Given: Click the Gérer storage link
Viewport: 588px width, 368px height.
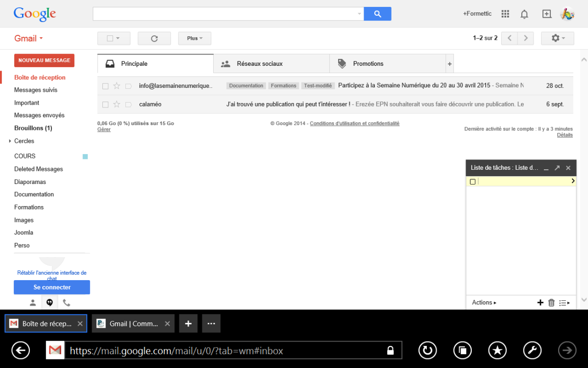Looking at the screenshot, I should click(x=104, y=130).
